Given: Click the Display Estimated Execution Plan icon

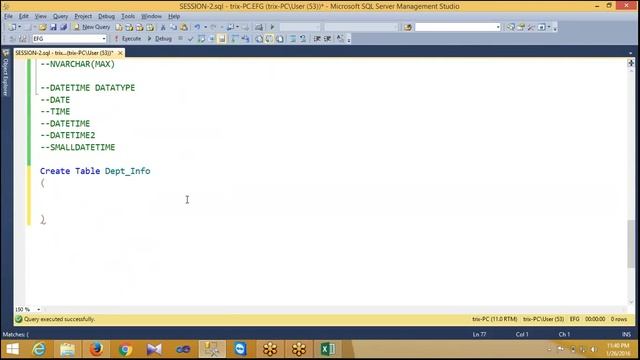Looking at the screenshot, I should pos(201,39).
